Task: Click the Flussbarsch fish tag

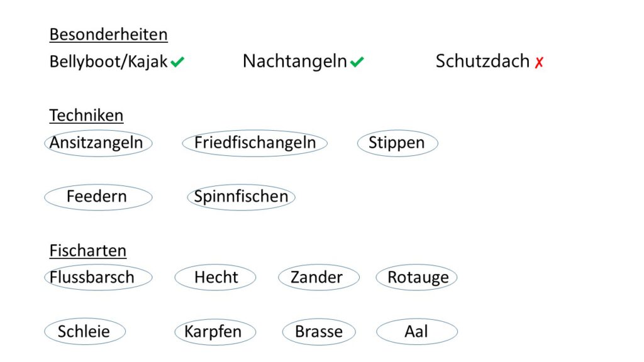Action: [x=98, y=277]
